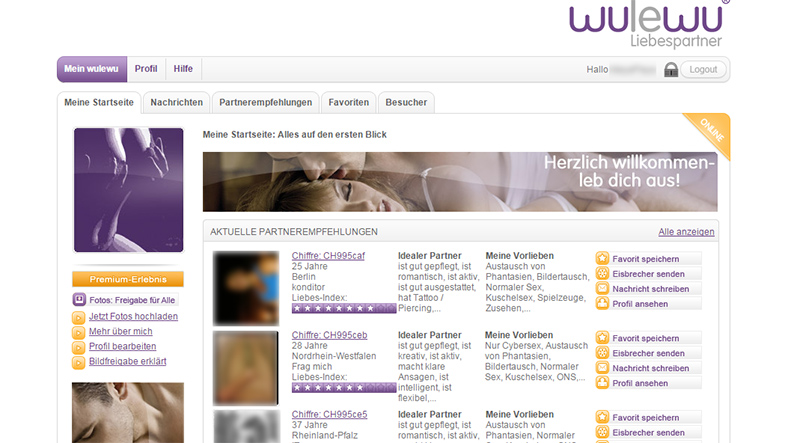This screenshot has width=800, height=443.
Task: Open the Profil menu item
Action: tap(146, 69)
